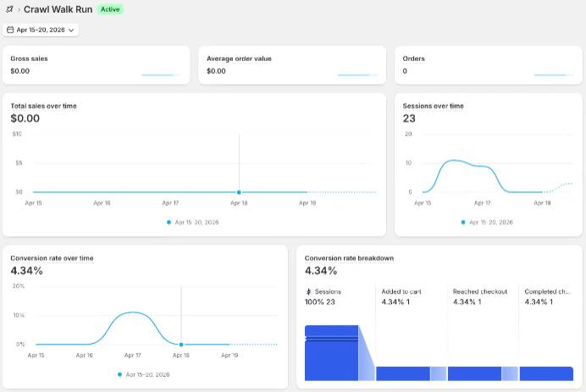This screenshot has height=392, width=586.
Task: Click the conversion curve peak at Apr 17
Action: [x=133, y=312]
